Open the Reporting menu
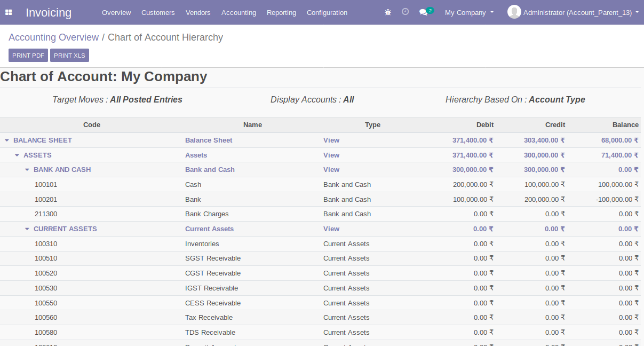 coord(281,12)
